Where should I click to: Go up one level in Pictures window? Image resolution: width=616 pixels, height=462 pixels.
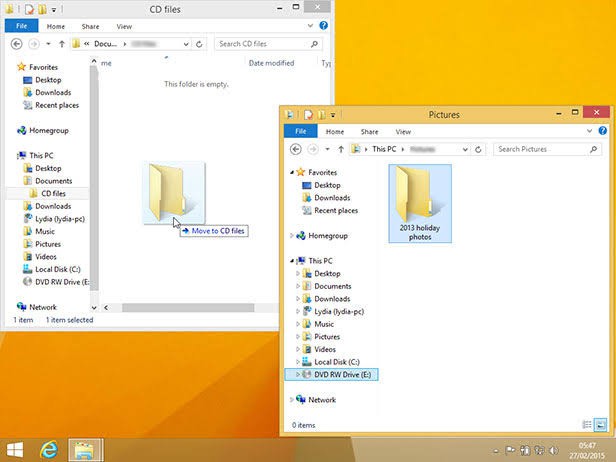pyautogui.click(x=341, y=149)
